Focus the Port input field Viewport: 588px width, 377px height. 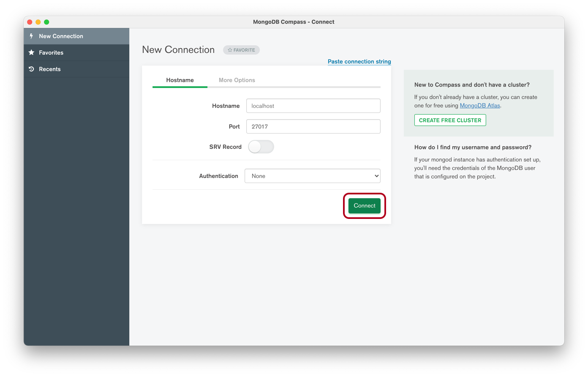coord(313,126)
